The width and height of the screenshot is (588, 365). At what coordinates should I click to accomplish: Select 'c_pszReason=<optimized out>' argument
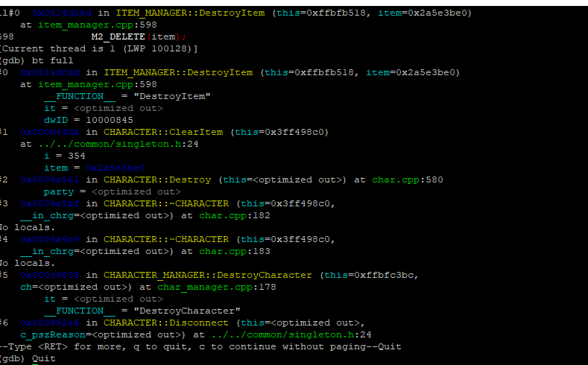point(103,334)
